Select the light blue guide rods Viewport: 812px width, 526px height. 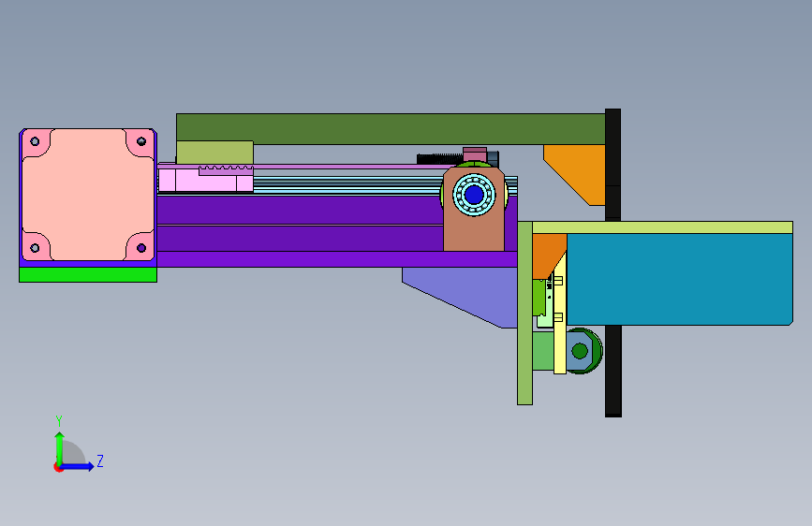pyautogui.click(x=347, y=184)
